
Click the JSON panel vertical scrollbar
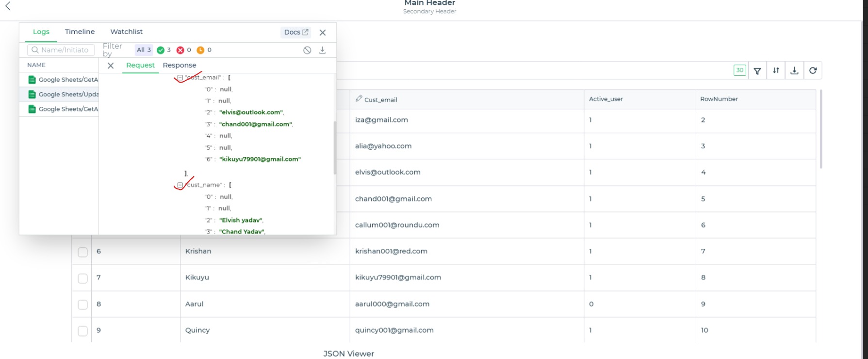point(335,148)
